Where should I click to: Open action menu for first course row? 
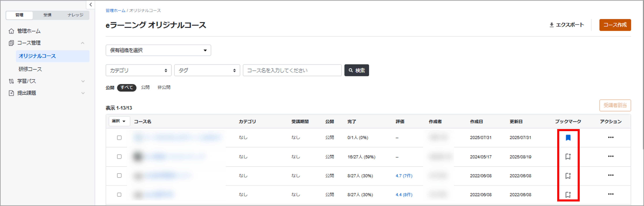click(611, 137)
